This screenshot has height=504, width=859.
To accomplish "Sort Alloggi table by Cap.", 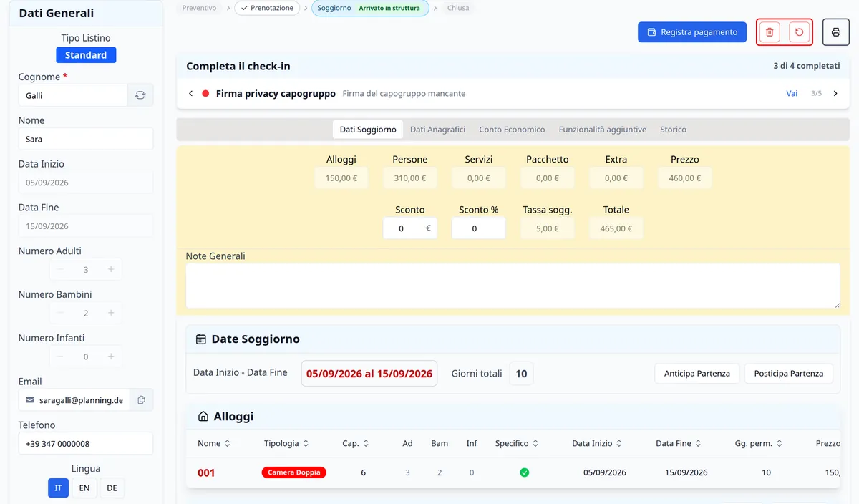I will point(356,443).
